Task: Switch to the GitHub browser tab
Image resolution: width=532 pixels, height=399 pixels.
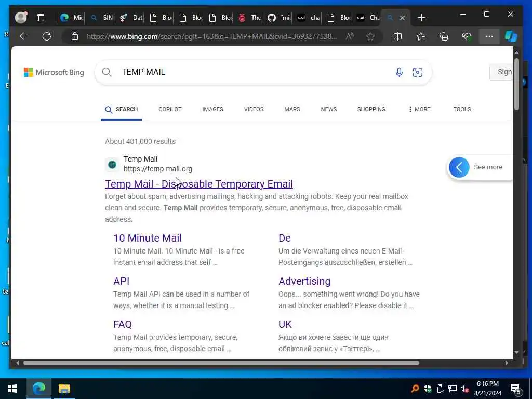Action: pos(279,18)
